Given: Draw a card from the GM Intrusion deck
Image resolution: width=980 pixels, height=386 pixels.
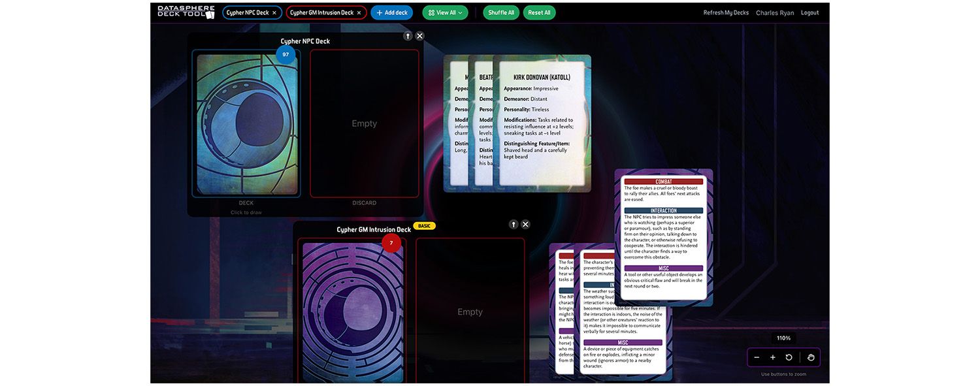Looking at the screenshot, I should (352, 310).
